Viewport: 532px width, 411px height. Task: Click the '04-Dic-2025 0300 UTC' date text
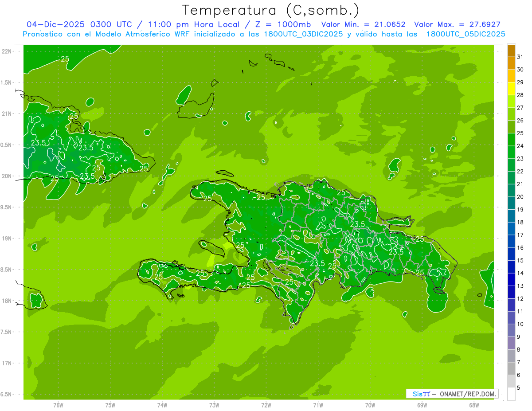click(x=79, y=24)
